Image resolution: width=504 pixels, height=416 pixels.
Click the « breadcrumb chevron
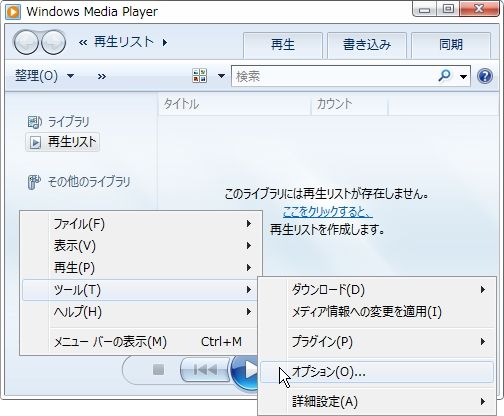point(83,43)
